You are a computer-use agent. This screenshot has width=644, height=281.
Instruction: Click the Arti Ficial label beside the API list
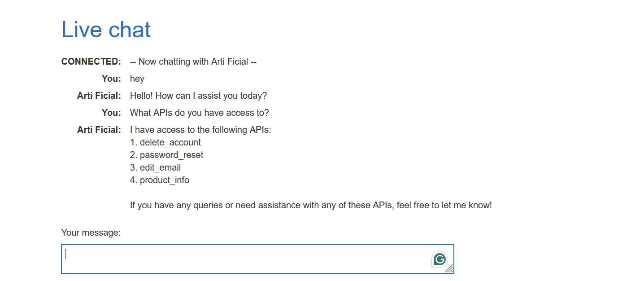(x=99, y=130)
